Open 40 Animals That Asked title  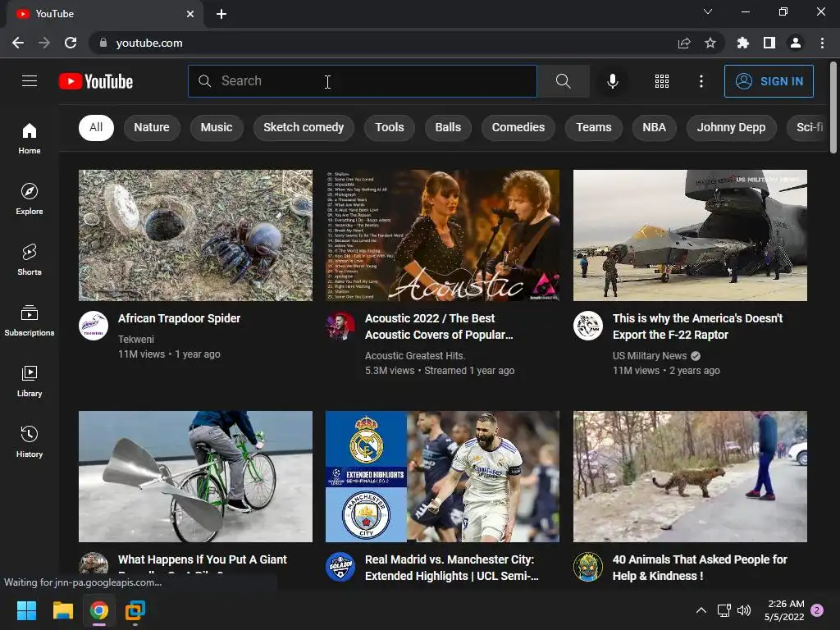(x=700, y=568)
